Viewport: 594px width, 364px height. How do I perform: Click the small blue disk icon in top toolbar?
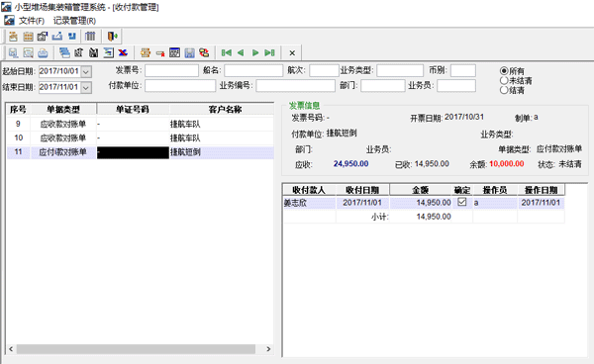click(x=72, y=37)
